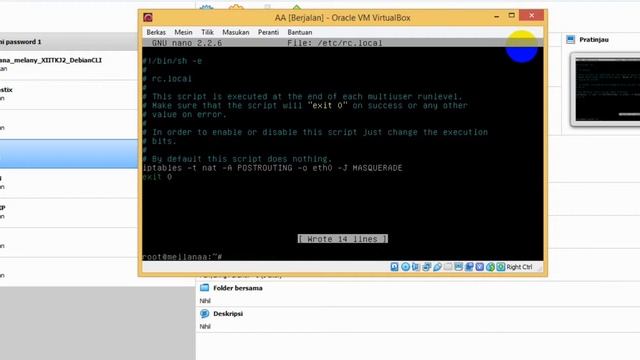640x360 pixels.
Task: Open the Mesin menu
Action: 183,32
